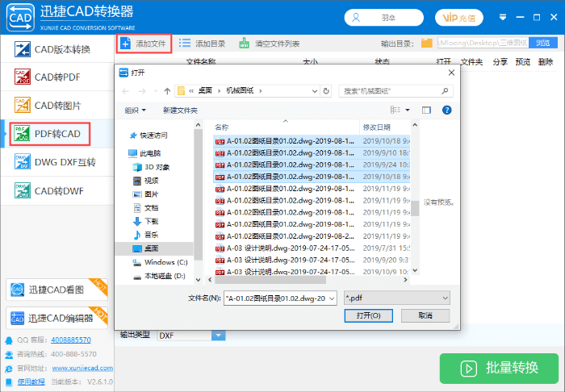Sort files by 名称 column header
The width and height of the screenshot is (565, 392).
[286, 127]
